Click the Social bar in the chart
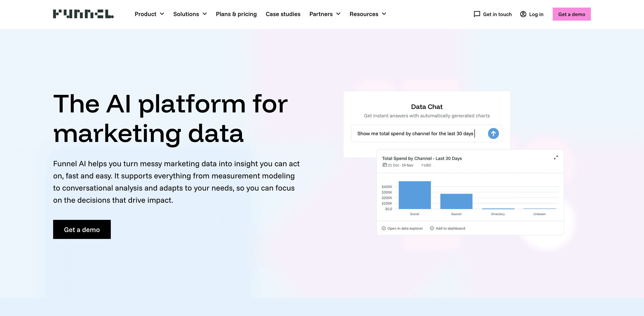This screenshot has height=316, width=644. pyautogui.click(x=415, y=195)
